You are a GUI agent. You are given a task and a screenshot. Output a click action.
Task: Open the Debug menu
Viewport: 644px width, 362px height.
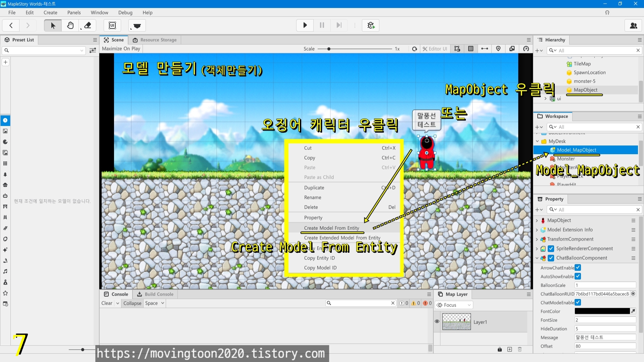coord(125,12)
